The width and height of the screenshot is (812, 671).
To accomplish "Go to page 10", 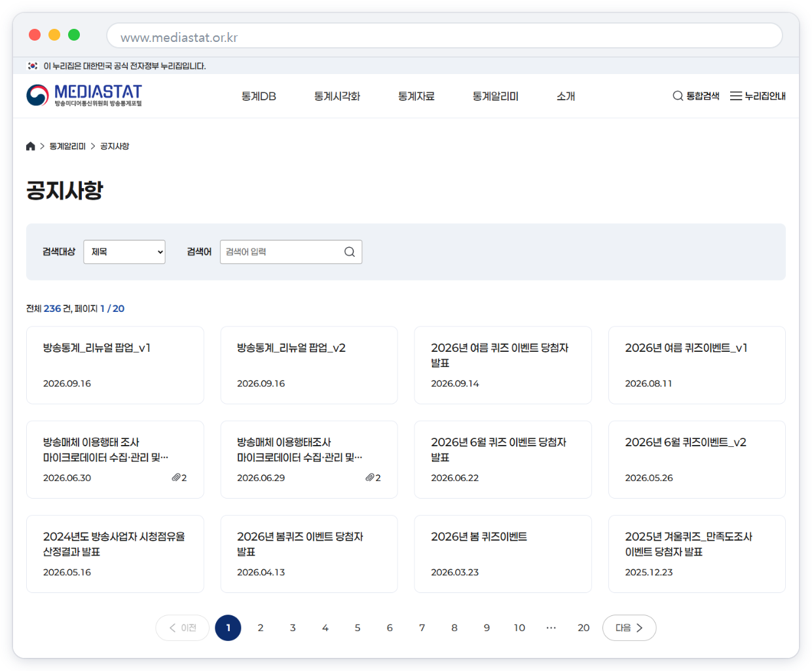I will pos(519,628).
